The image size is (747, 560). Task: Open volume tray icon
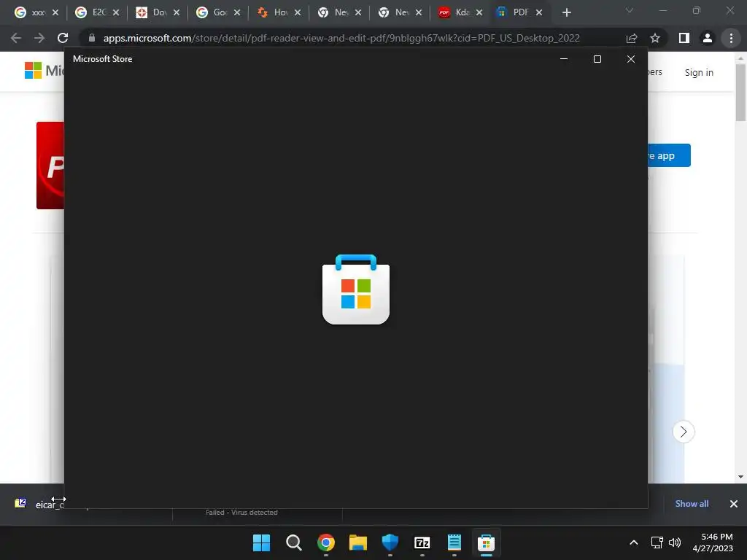coord(675,542)
